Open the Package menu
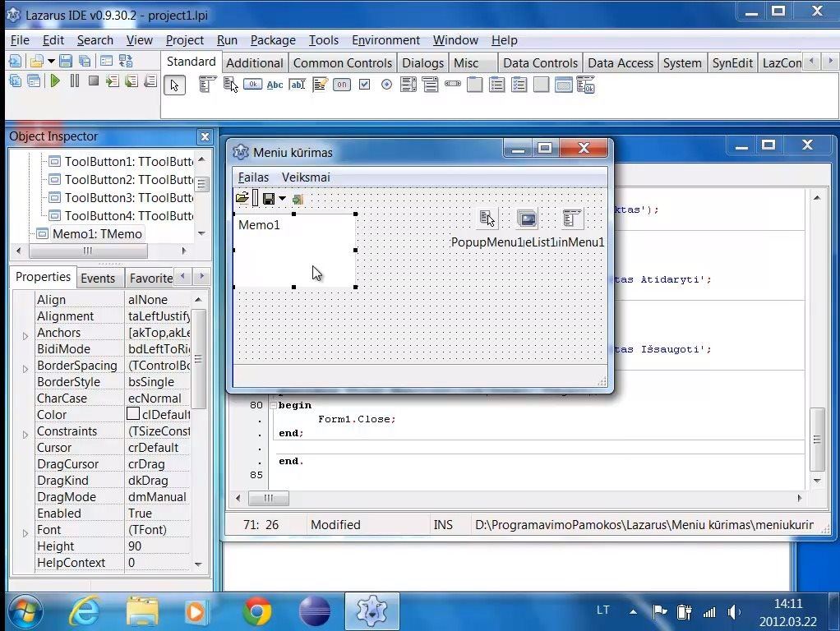Screen dimensions: 840x631 [273, 40]
